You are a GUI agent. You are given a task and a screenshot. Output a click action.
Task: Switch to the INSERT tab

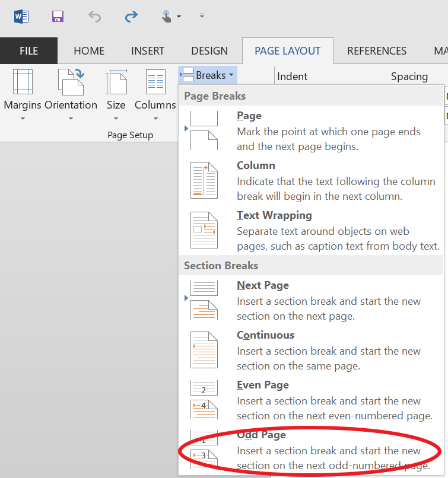point(148,51)
